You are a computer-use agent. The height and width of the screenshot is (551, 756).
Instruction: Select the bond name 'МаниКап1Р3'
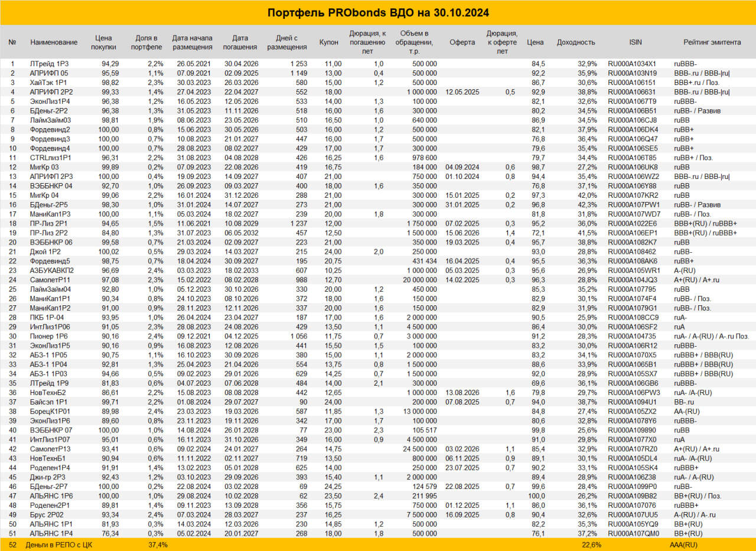click(50, 214)
